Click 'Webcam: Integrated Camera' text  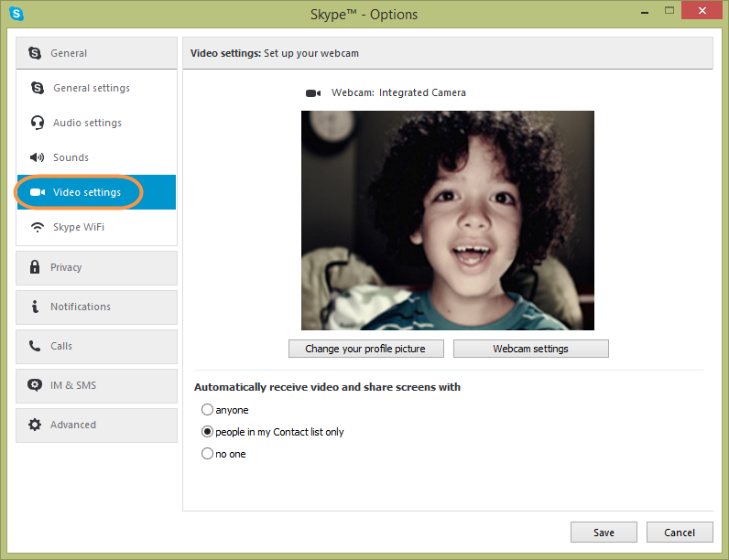398,92
